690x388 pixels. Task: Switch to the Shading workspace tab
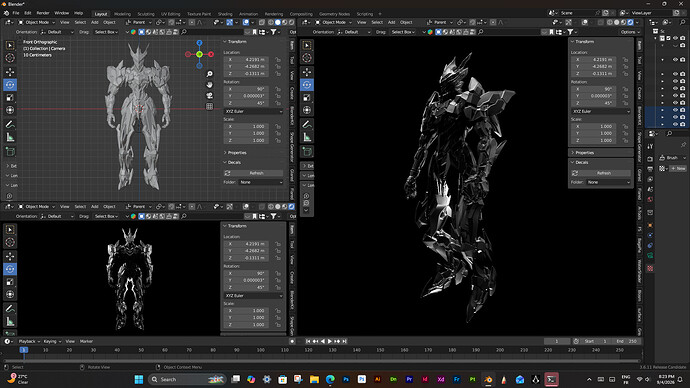pos(225,14)
